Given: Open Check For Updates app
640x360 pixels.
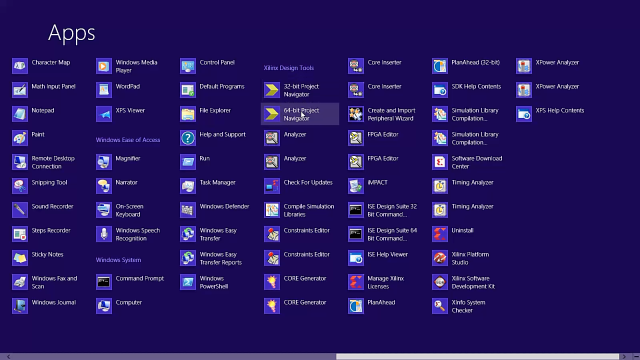Looking at the screenshot, I should (x=300, y=186).
